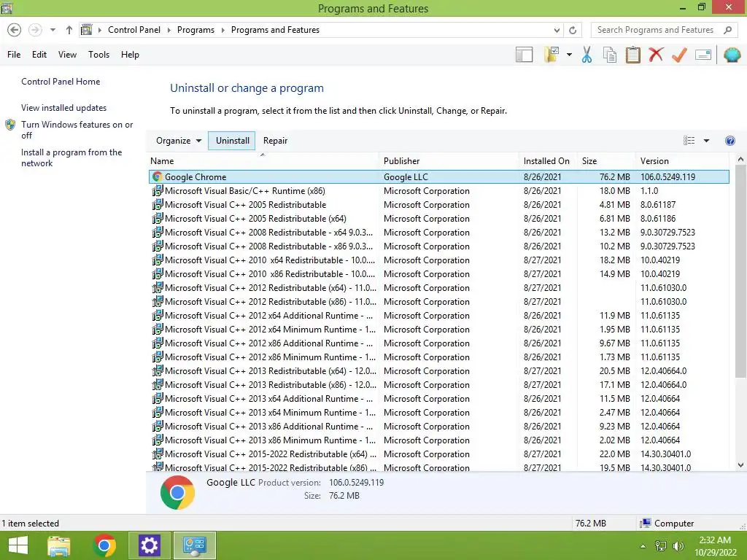
Task: Open the Organize dropdown menu
Action: click(179, 141)
